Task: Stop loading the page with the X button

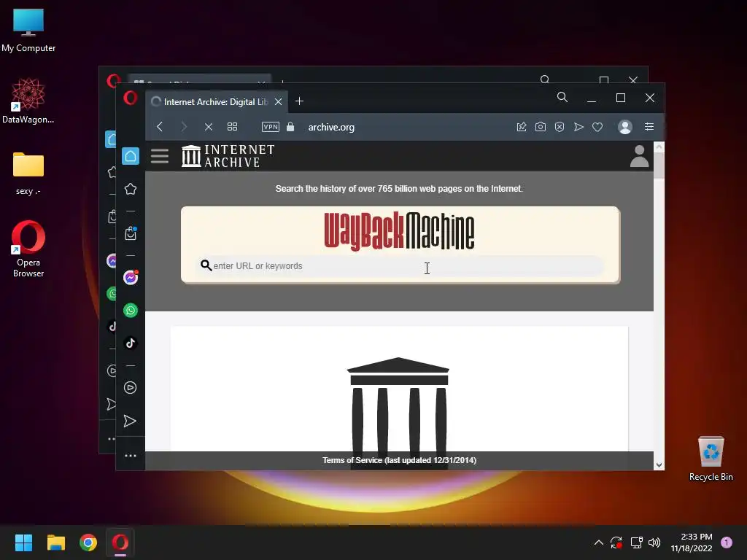Action: [x=208, y=127]
